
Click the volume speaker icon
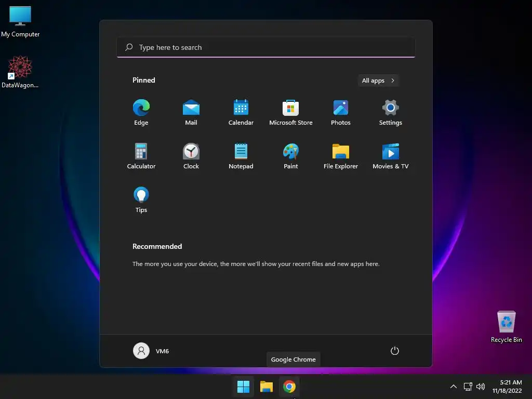[x=481, y=387]
